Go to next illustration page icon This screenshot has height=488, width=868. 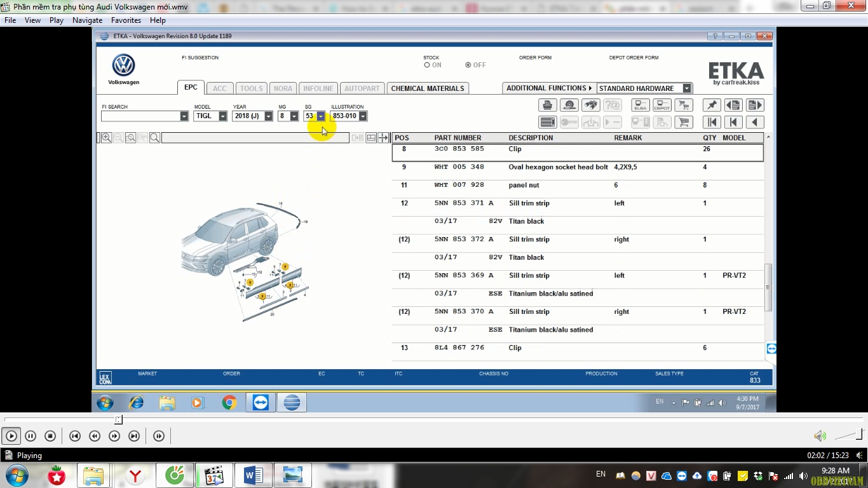pyautogui.click(x=755, y=105)
